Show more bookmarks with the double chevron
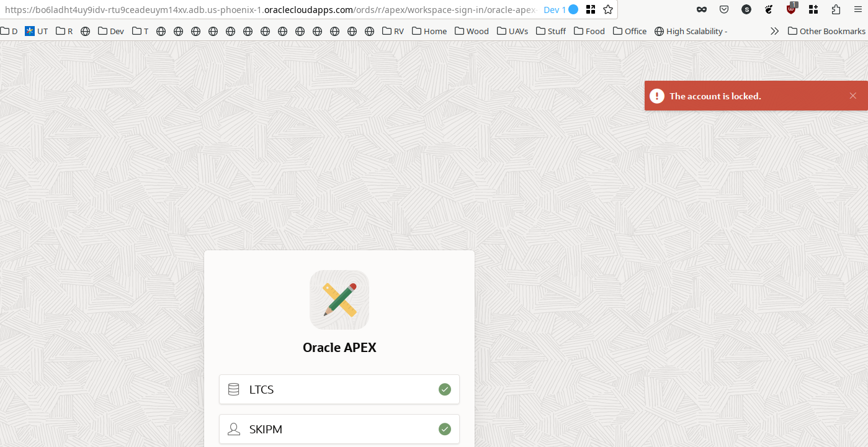 (x=774, y=31)
